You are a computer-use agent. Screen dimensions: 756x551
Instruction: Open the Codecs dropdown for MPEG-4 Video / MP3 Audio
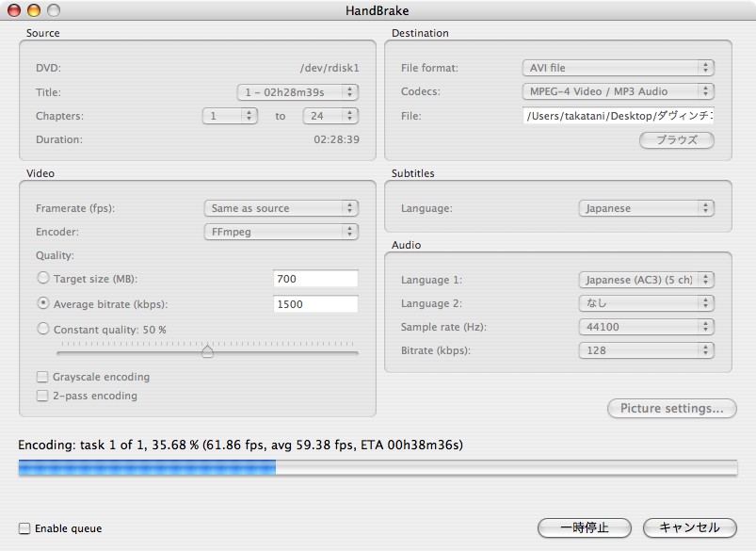point(618,91)
